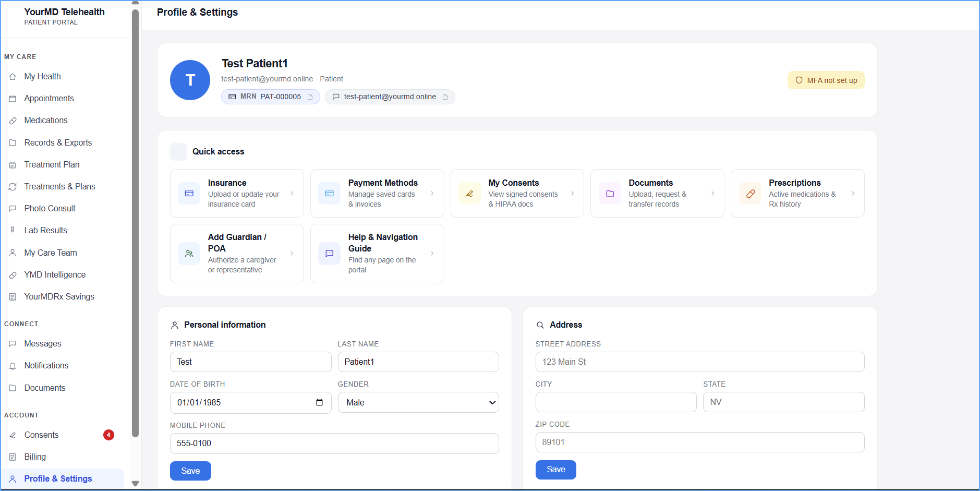Expand the Insurance card chevron

point(292,194)
